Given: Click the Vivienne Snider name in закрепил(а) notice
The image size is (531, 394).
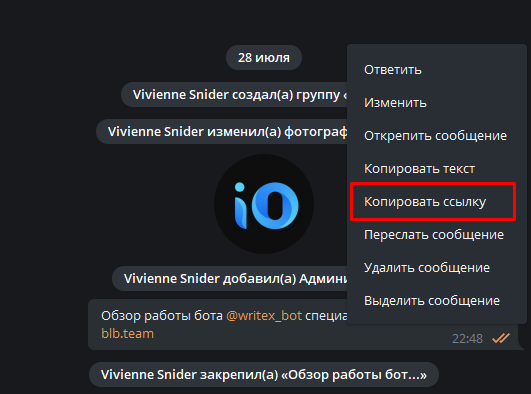Looking at the screenshot, I should (x=149, y=375).
